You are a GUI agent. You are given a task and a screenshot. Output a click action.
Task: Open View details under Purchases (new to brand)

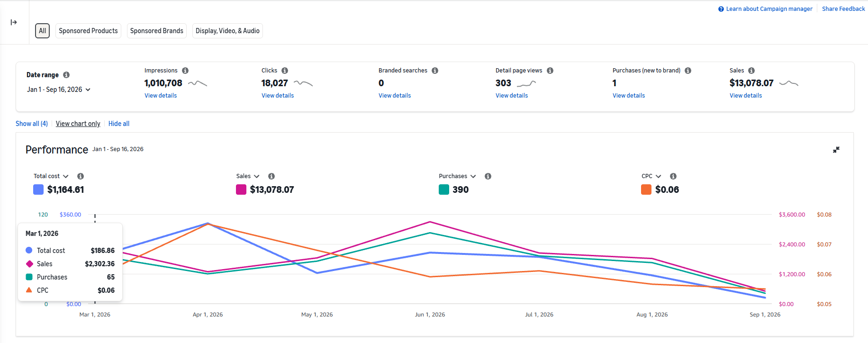pos(629,96)
